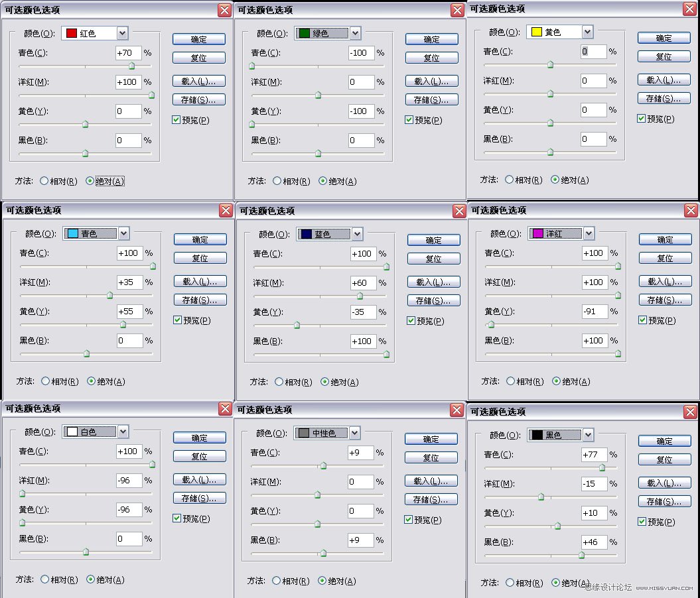Close the 蓝色 selective color dialog
This screenshot has height=598, width=700.
pos(459,211)
